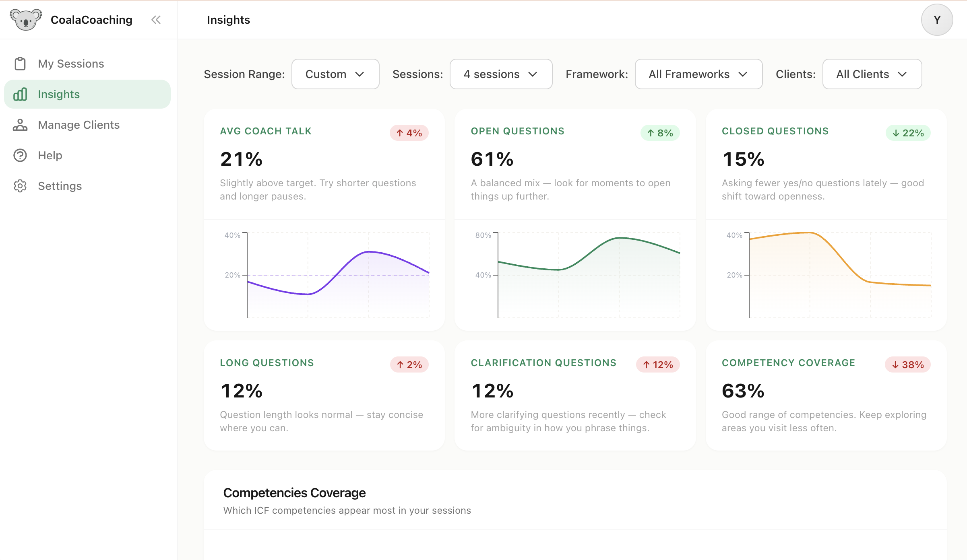
Task: Click the 22% decrease badge on Closed Questions
Action: point(908,133)
